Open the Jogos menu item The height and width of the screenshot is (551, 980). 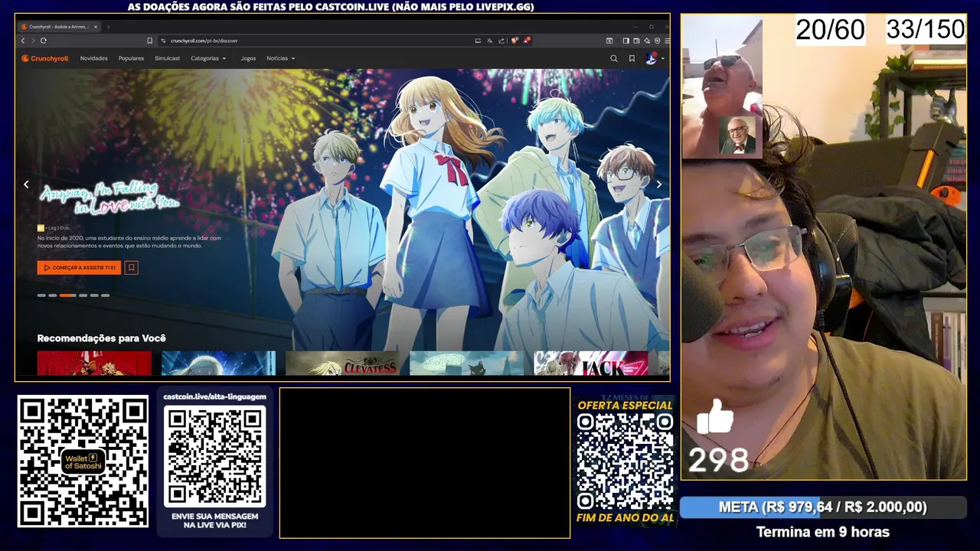point(248,58)
